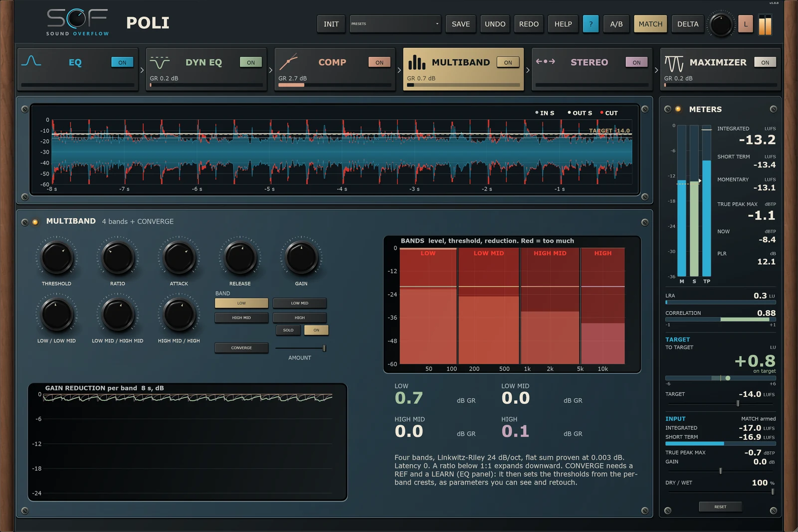Viewport: 798px width, 532px height.
Task: Toggle MULTIBAND module ON switch
Action: point(508,62)
